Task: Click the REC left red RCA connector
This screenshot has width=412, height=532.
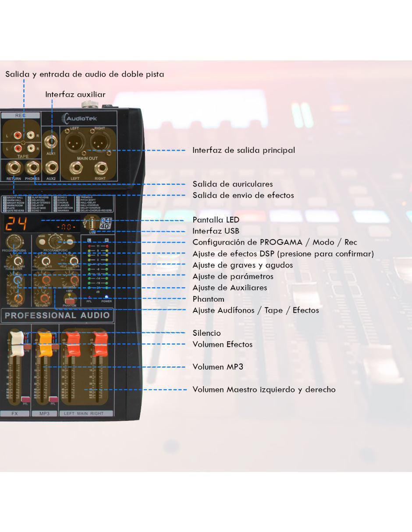Action: 17,136
